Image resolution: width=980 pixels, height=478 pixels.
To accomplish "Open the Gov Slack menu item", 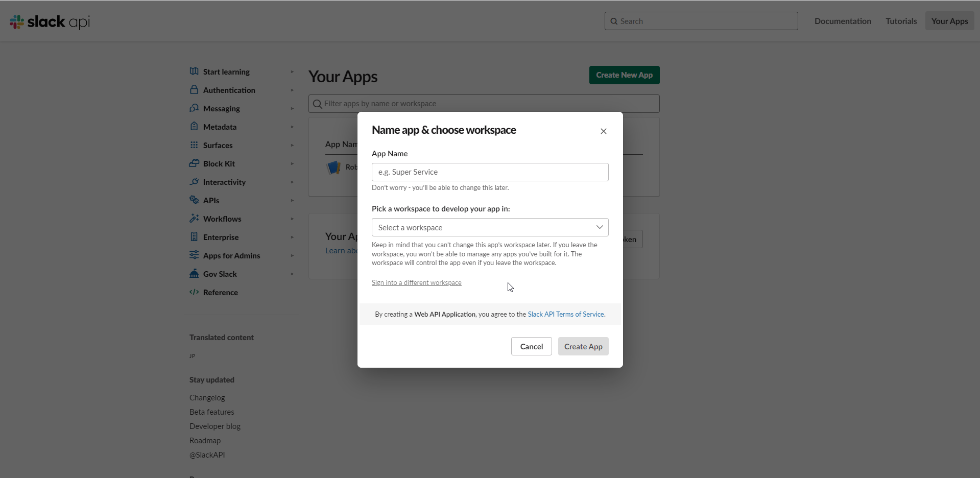I will [x=220, y=274].
